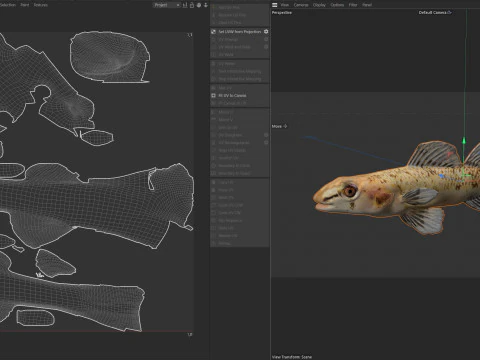Click the Copy UV icon
This screenshot has width=480, height=360.
point(214,182)
